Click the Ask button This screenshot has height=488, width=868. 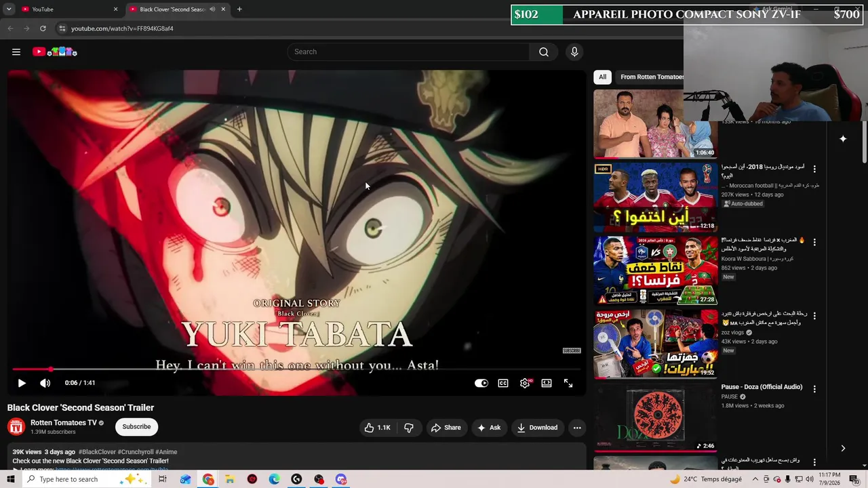pyautogui.click(x=490, y=428)
